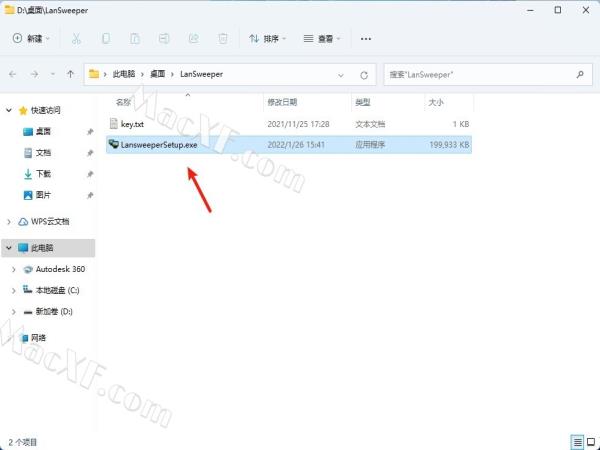
Task: Collapse the Quick access (快速访问) section
Action: pyautogui.click(x=9, y=110)
